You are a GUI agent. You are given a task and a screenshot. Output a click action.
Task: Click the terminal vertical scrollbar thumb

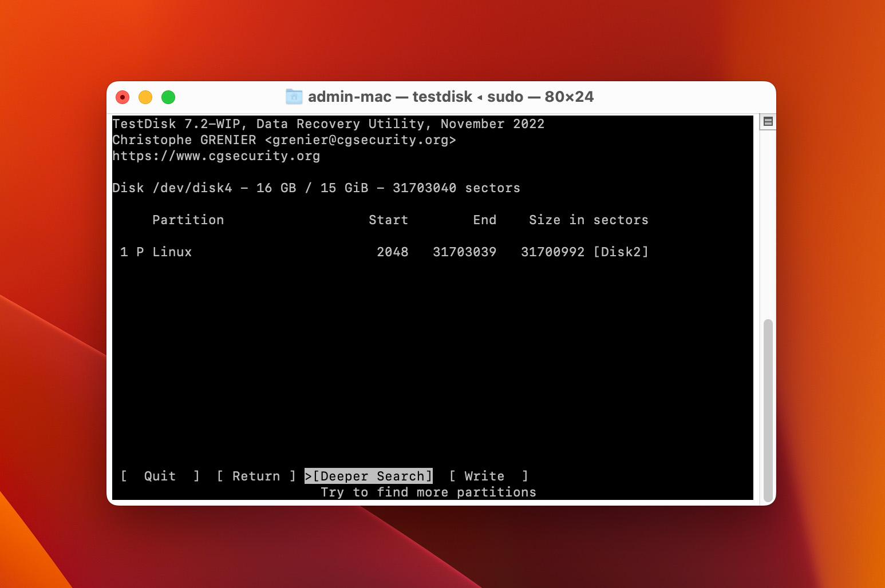tap(768, 410)
